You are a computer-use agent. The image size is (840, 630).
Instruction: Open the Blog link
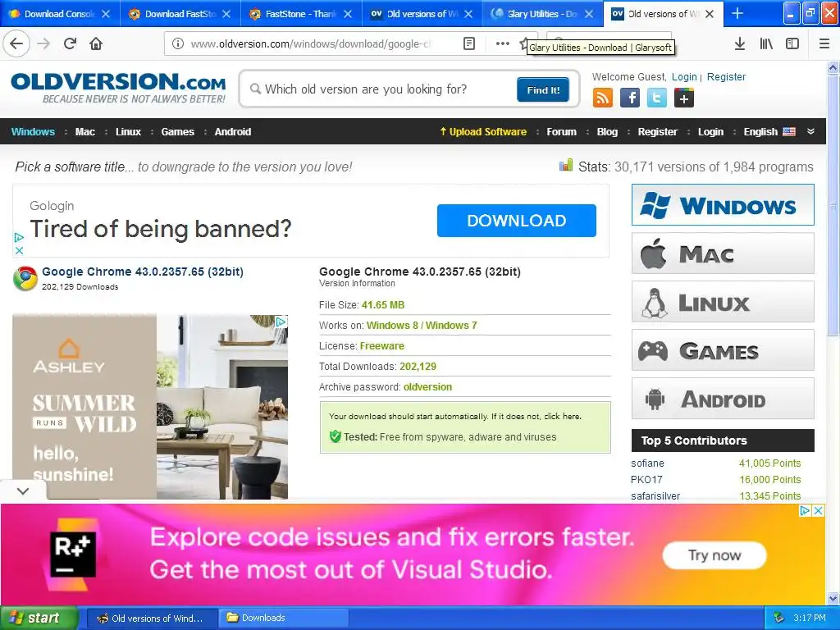coord(607,132)
